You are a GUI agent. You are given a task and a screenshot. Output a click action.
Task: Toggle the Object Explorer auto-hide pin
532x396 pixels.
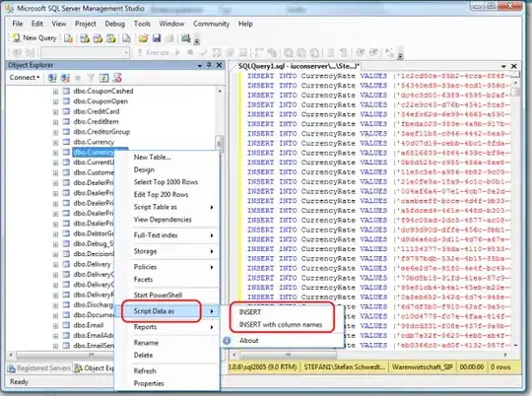(x=209, y=65)
